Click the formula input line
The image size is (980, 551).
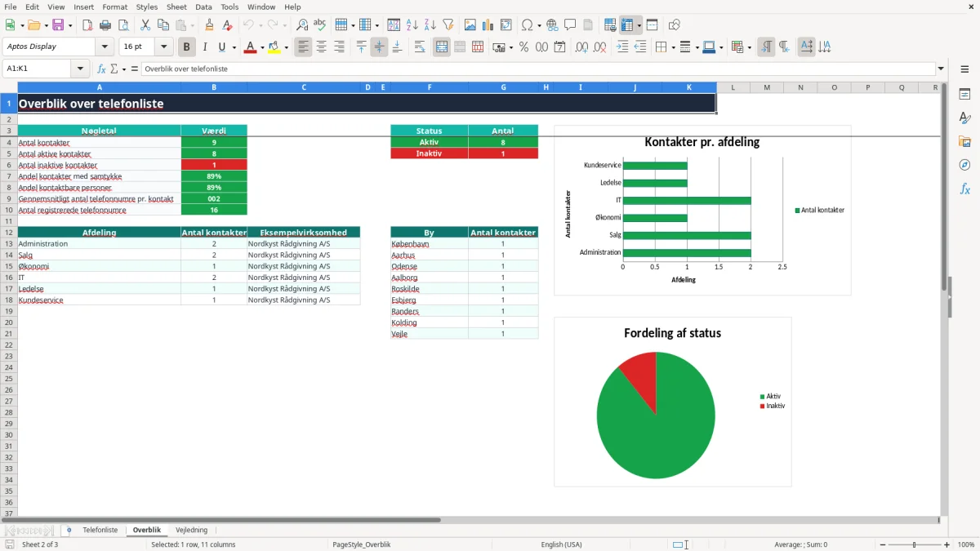coord(538,69)
